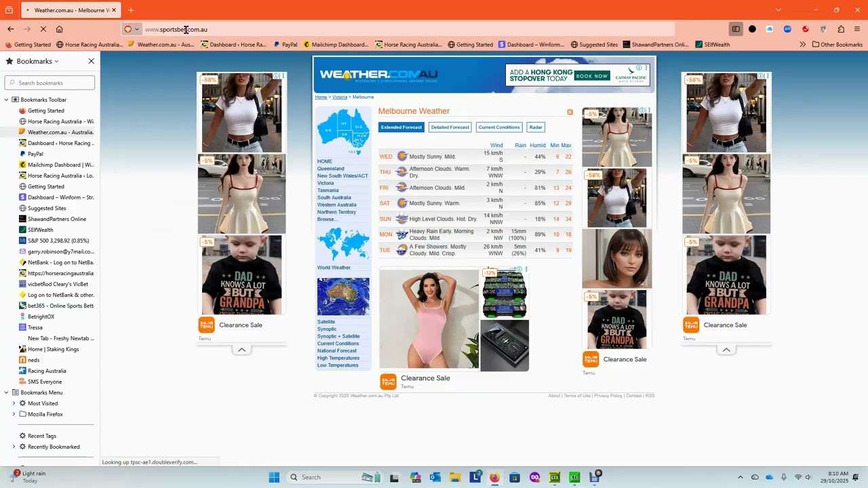Viewport: 868px width, 488px height.
Task: Click the World Weather map thumbnail
Action: [x=343, y=244]
